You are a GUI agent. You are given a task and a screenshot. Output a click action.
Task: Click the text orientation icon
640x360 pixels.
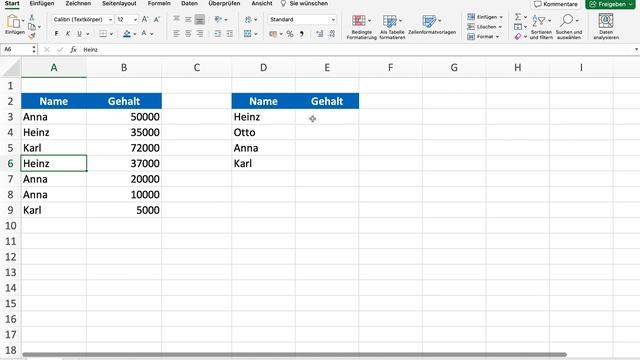click(218, 19)
